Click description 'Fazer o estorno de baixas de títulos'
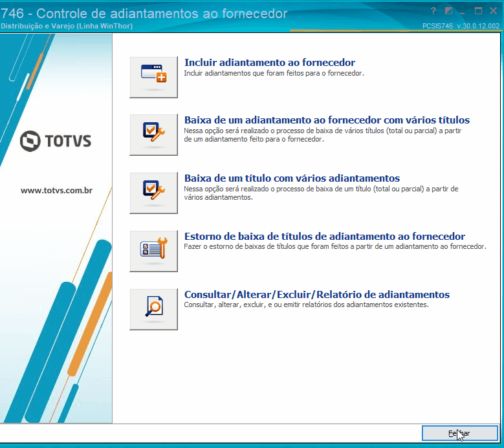504x448 pixels. click(335, 246)
